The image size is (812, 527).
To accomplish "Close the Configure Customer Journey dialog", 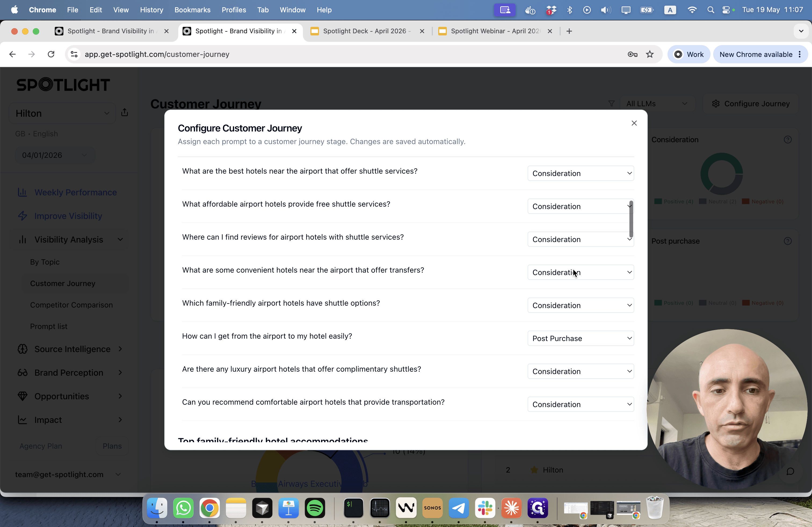I will [634, 123].
